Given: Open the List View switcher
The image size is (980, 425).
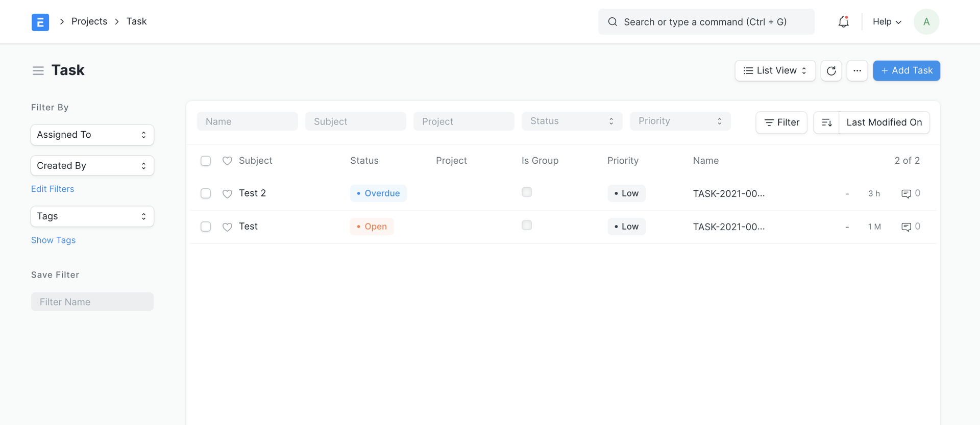Looking at the screenshot, I should click(x=775, y=70).
